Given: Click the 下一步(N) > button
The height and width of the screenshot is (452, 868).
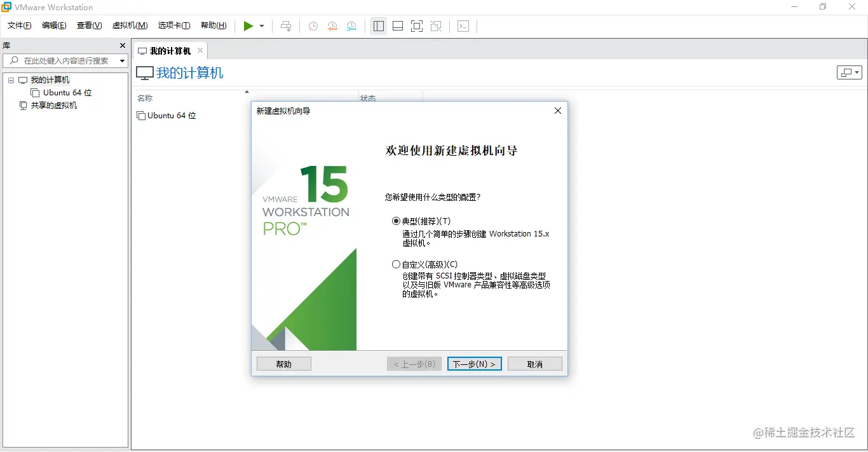Looking at the screenshot, I should coord(475,364).
